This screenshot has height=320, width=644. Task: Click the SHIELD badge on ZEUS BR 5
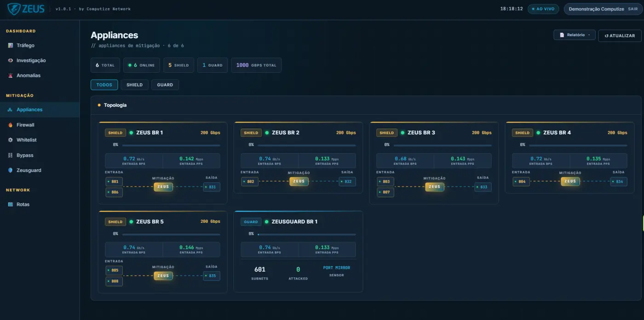tap(115, 222)
